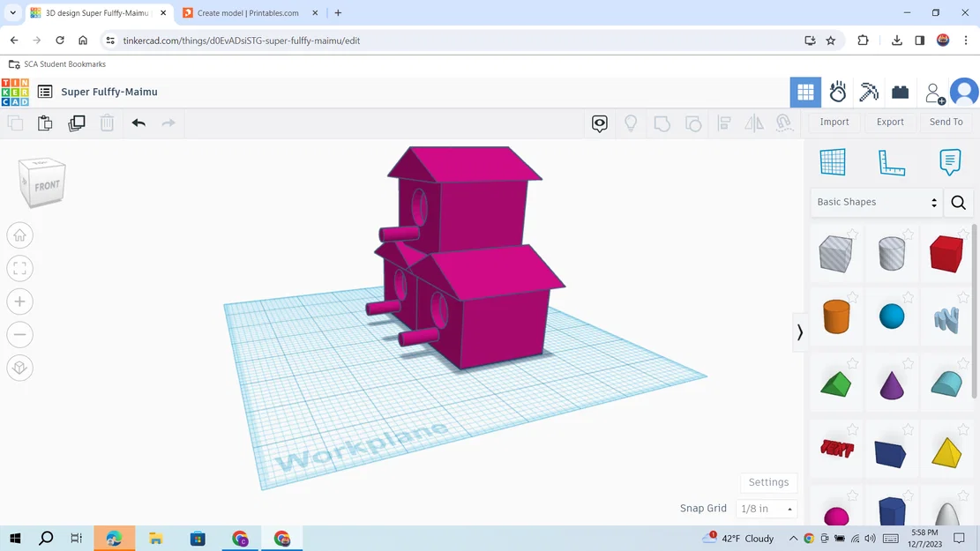Toggle orthographic perspective view
Image resolution: width=980 pixels, height=551 pixels.
pyautogui.click(x=19, y=368)
